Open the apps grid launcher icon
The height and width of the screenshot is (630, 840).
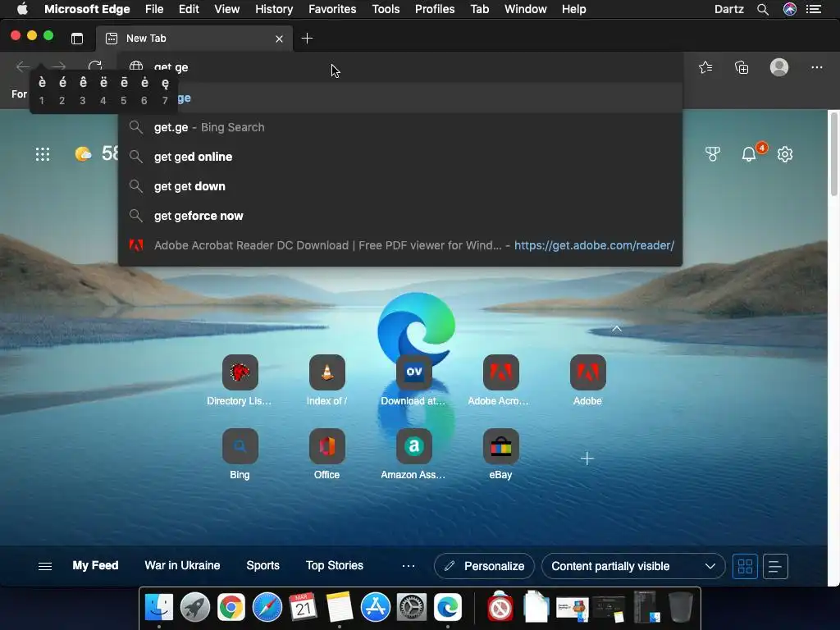[43, 154]
